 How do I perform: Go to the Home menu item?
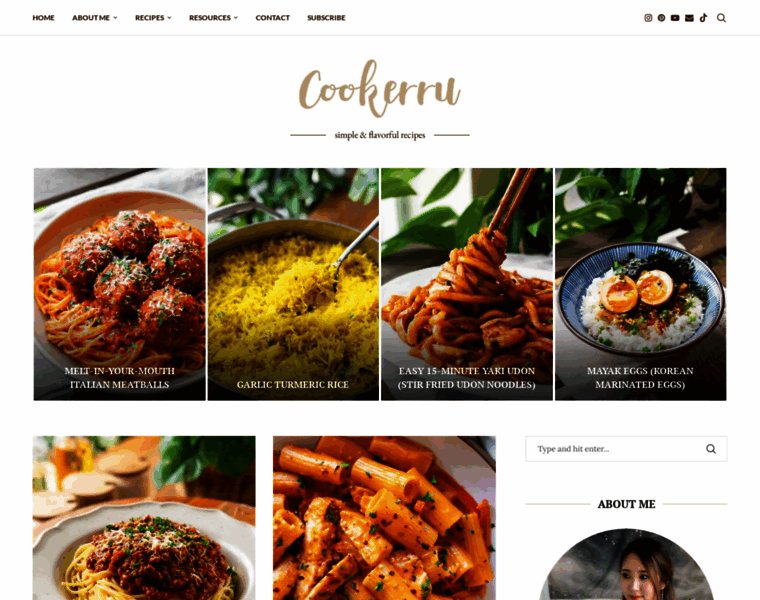[44, 18]
